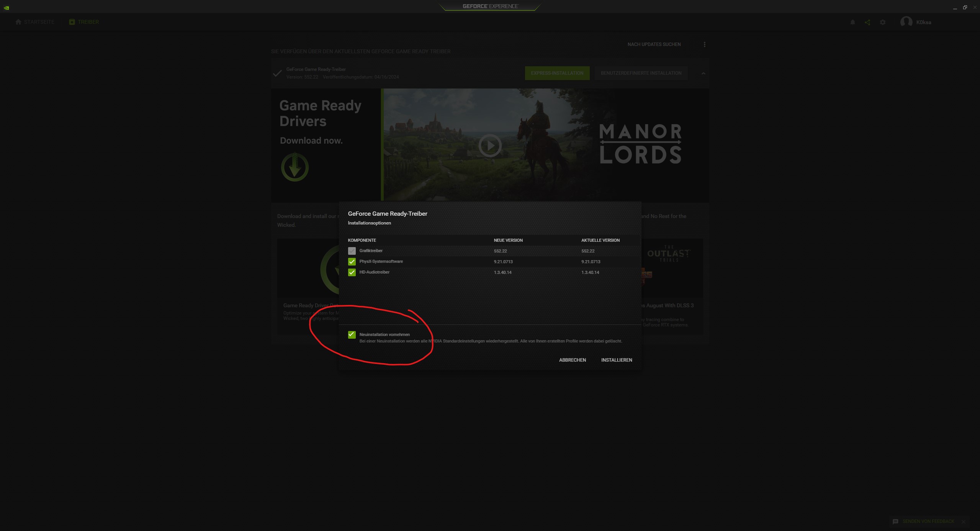The image size is (980, 531).
Task: Click the Outlast Trials thumbnail
Action: pos(669,254)
